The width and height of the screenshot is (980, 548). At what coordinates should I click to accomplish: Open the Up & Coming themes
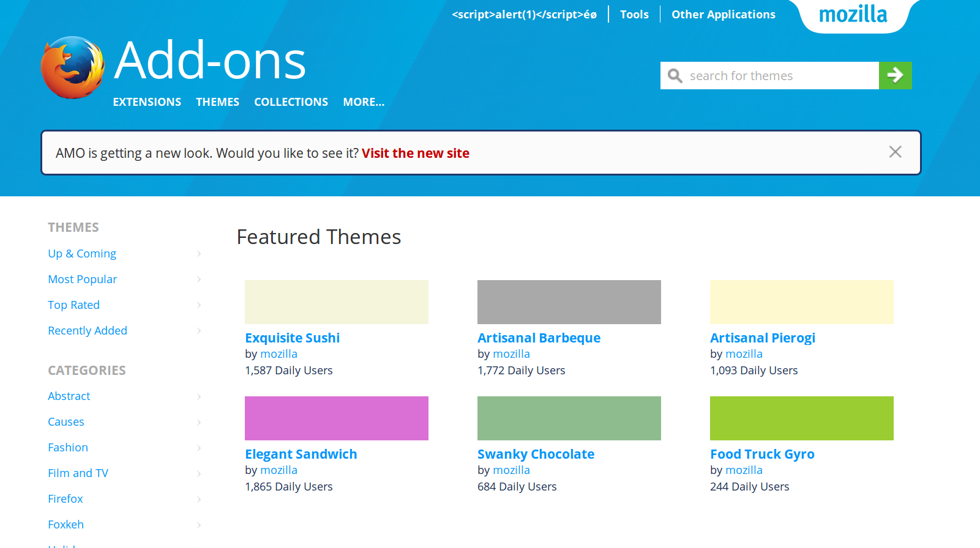click(x=82, y=254)
